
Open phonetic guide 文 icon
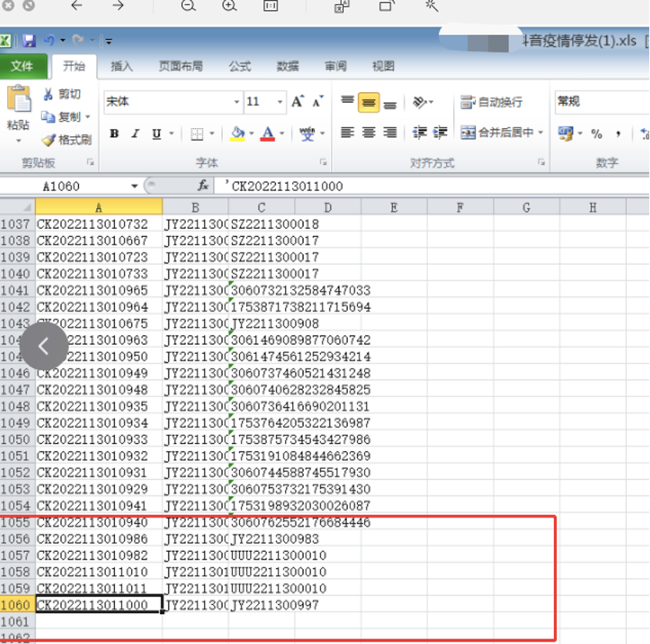(x=307, y=134)
